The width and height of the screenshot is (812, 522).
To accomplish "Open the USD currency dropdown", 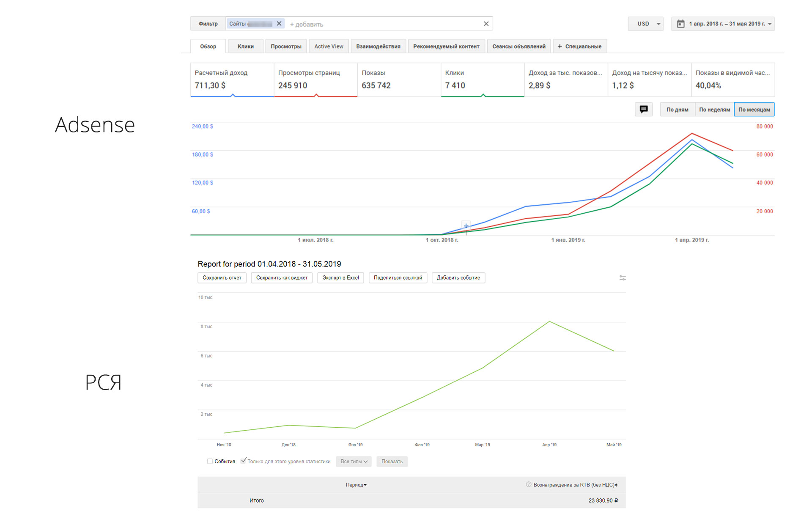I will click(646, 24).
